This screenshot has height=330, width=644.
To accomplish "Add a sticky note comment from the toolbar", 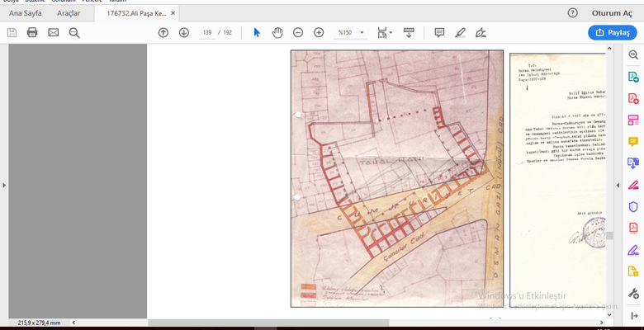I will pos(439,32).
